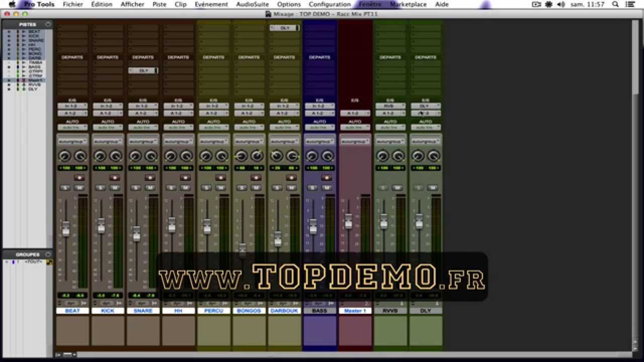
Task: Click the right pan knob on DARBOUK channel
Action: (292, 156)
